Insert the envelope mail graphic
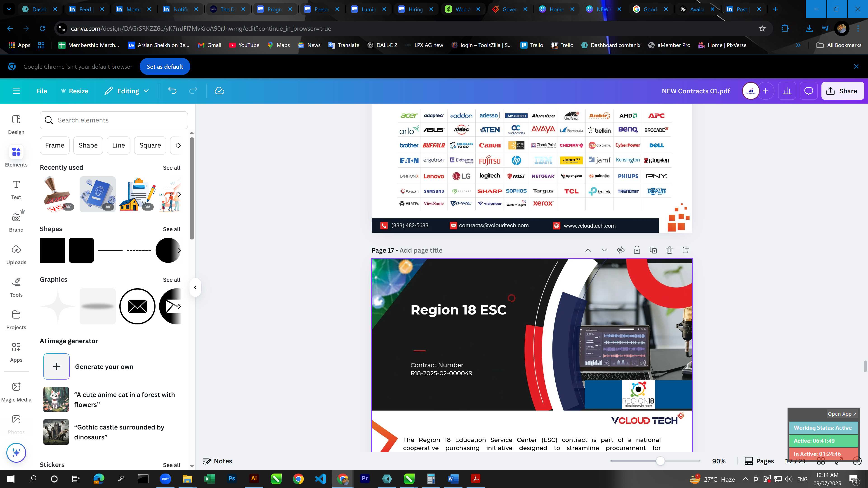The image size is (868, 488). pos(137,306)
